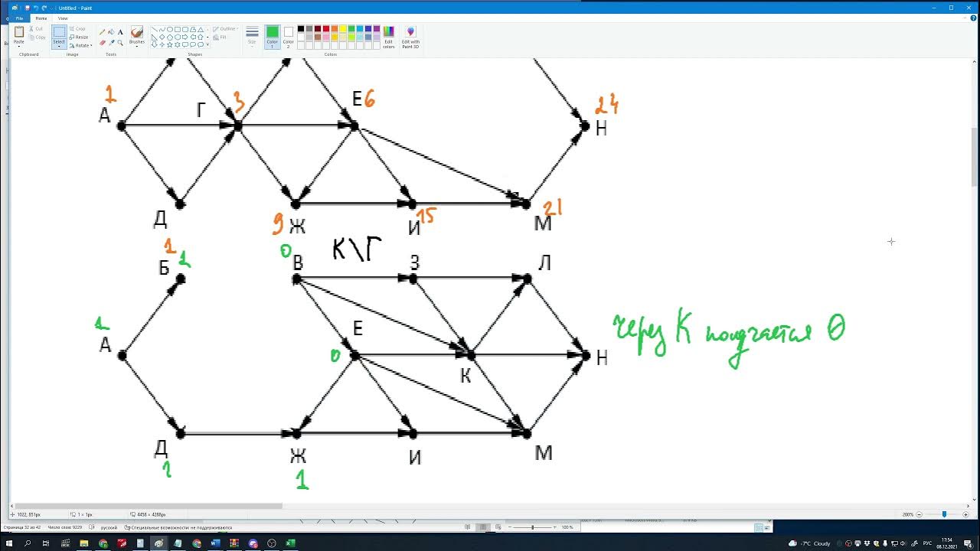Image resolution: width=980 pixels, height=551 pixels.
Task: Click 'Страница 32 из 42' in Word status bar
Action: [x=24, y=527]
